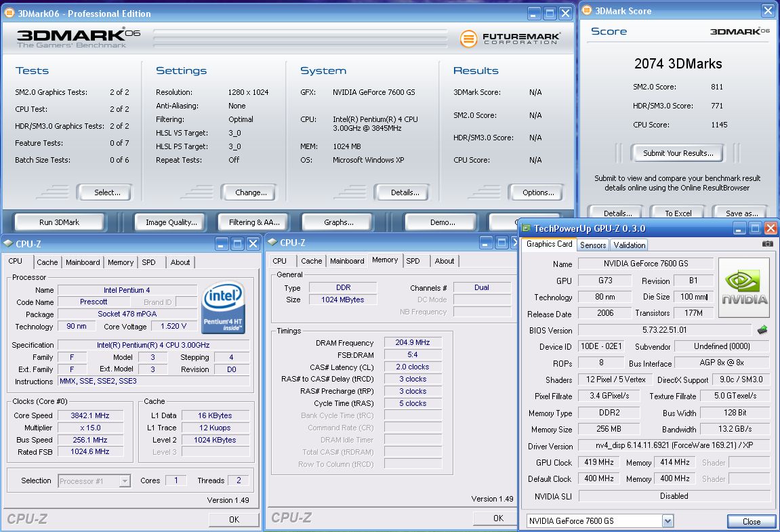Open the Mainboard tab in left CPU-Z
Viewport: 780px width, 532px height.
click(83, 262)
